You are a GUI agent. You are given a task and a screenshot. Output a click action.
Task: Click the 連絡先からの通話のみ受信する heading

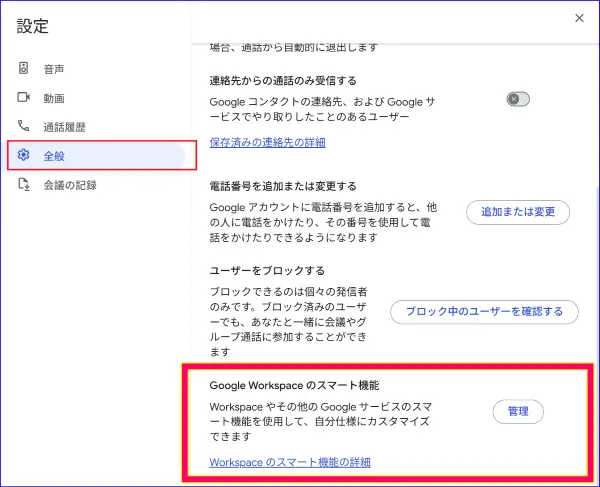283,81
